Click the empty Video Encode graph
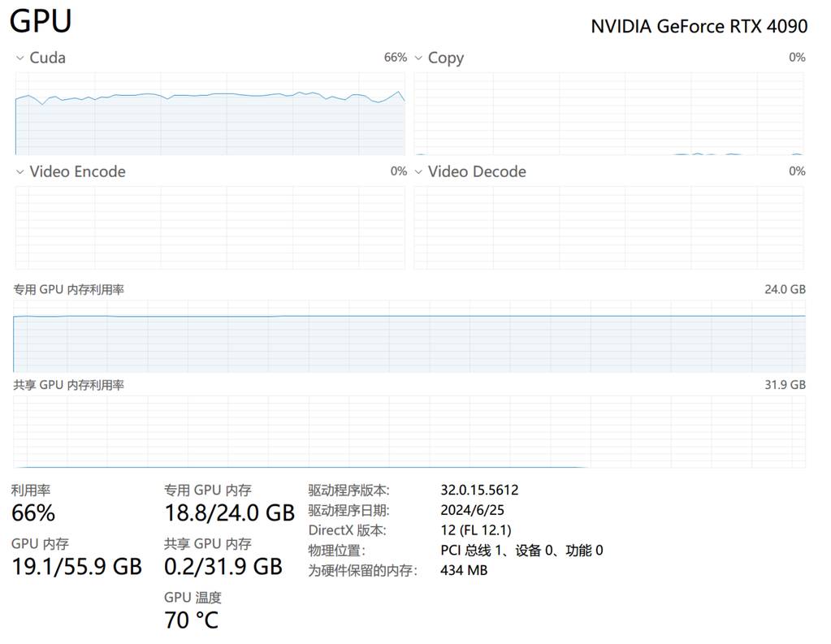 210,227
